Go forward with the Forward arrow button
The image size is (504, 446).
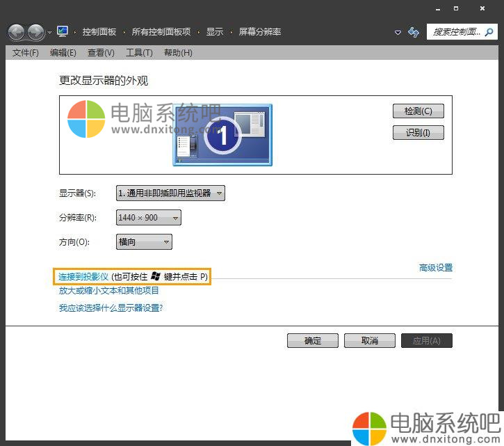pyautogui.click(x=36, y=32)
